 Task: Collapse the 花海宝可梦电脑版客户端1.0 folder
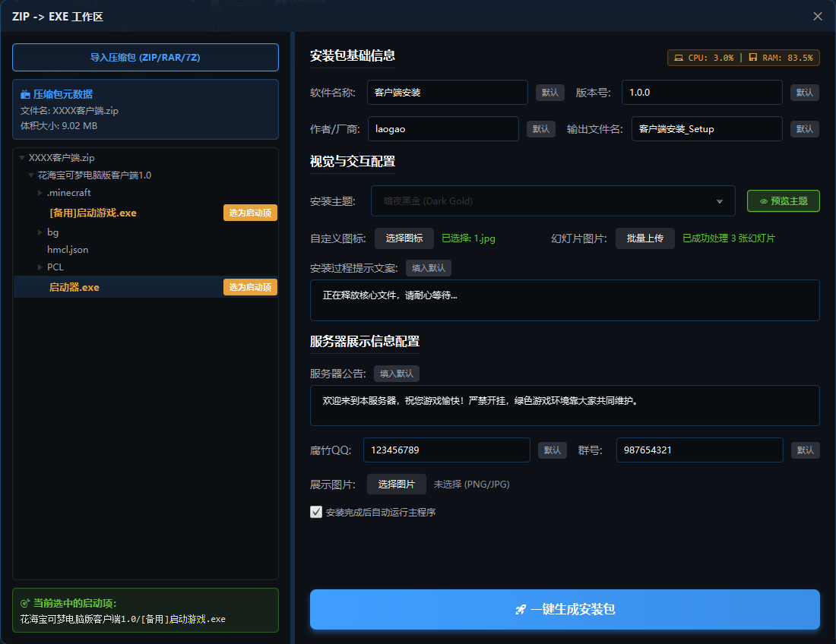click(31, 175)
